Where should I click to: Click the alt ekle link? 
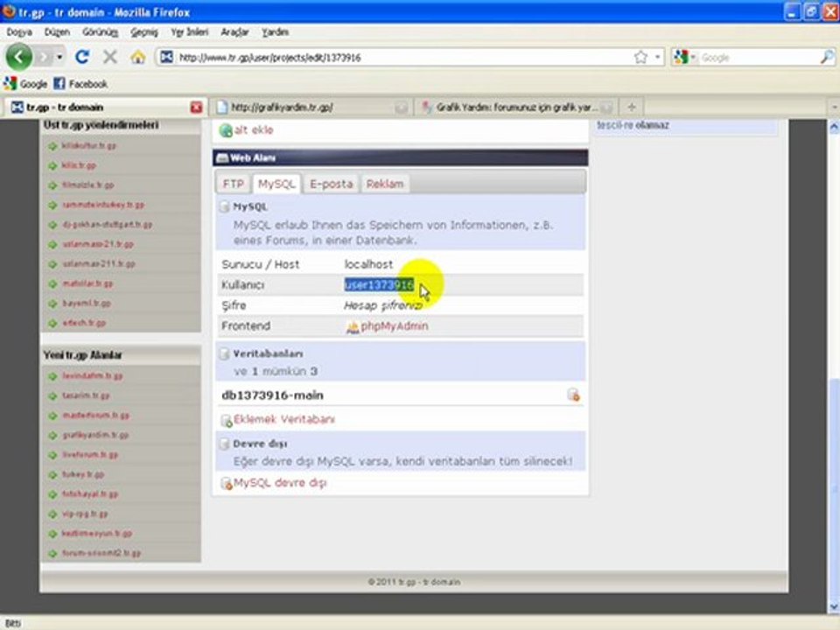click(x=254, y=130)
